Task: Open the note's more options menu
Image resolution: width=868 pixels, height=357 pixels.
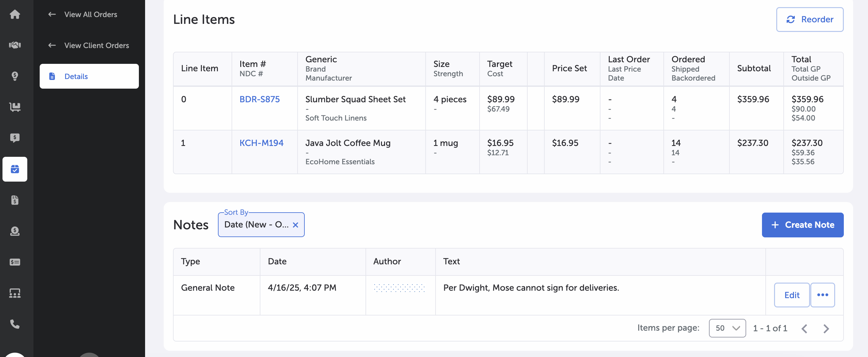Action: tap(822, 295)
